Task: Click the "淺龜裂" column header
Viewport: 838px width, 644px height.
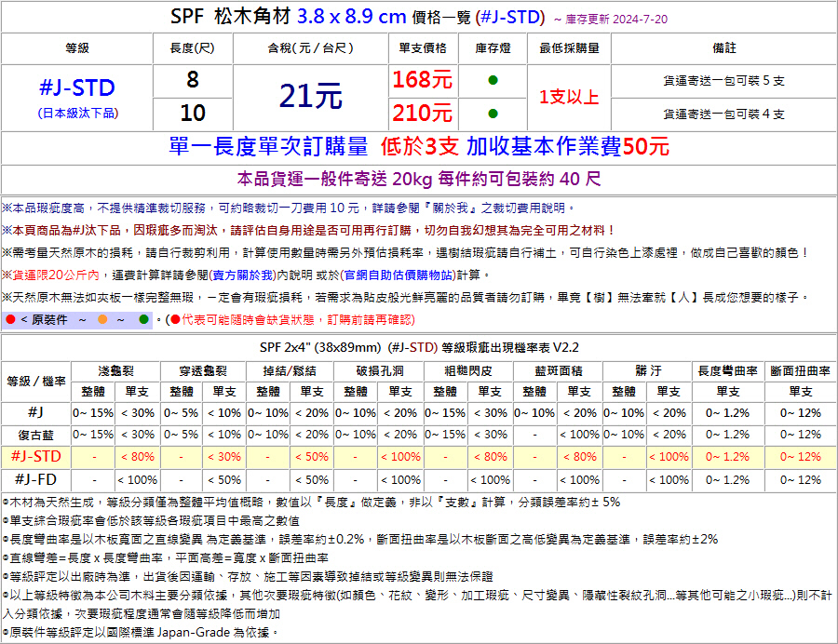Action: tap(115, 371)
